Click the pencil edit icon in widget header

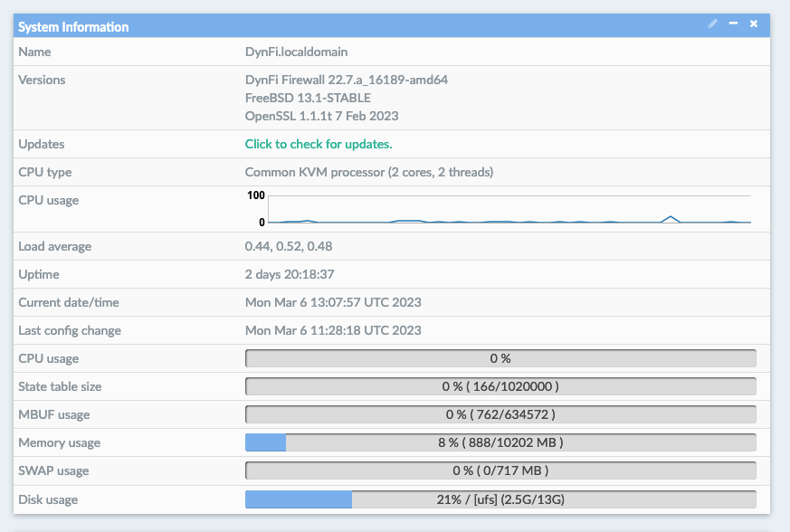point(713,24)
